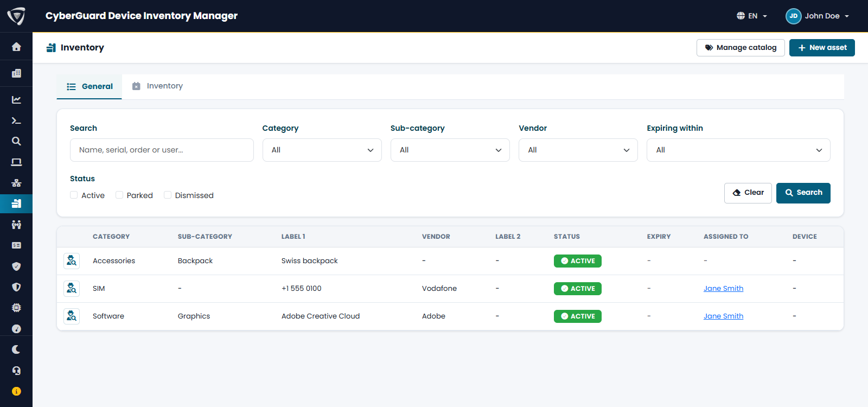
Task: Expand the Expiring within dropdown
Action: (x=738, y=150)
